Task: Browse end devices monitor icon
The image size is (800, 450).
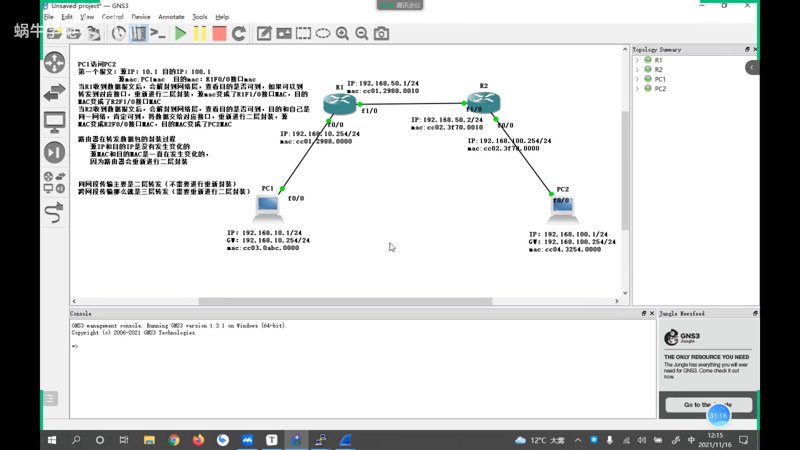Action: 55,122
